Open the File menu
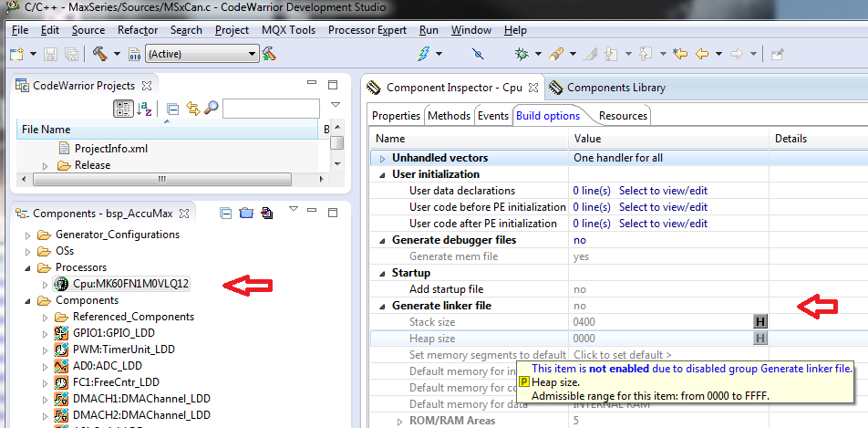Image resolution: width=868 pixels, height=428 pixels. tap(20, 30)
